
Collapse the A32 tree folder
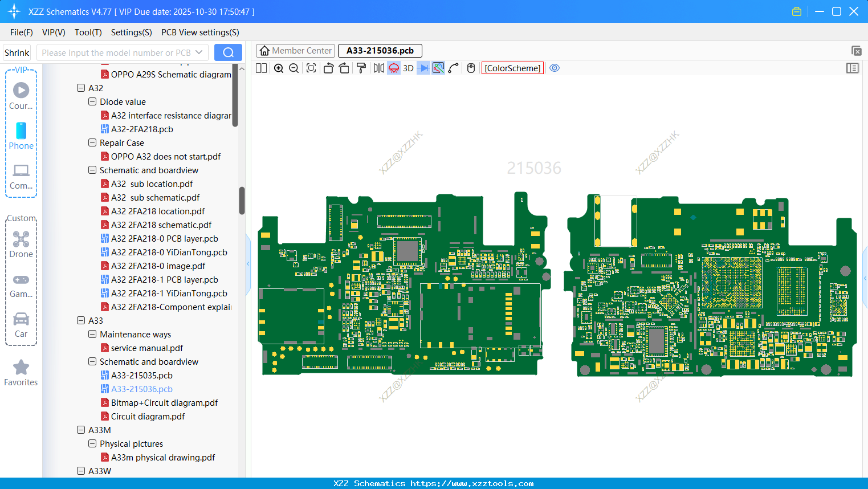(81, 88)
